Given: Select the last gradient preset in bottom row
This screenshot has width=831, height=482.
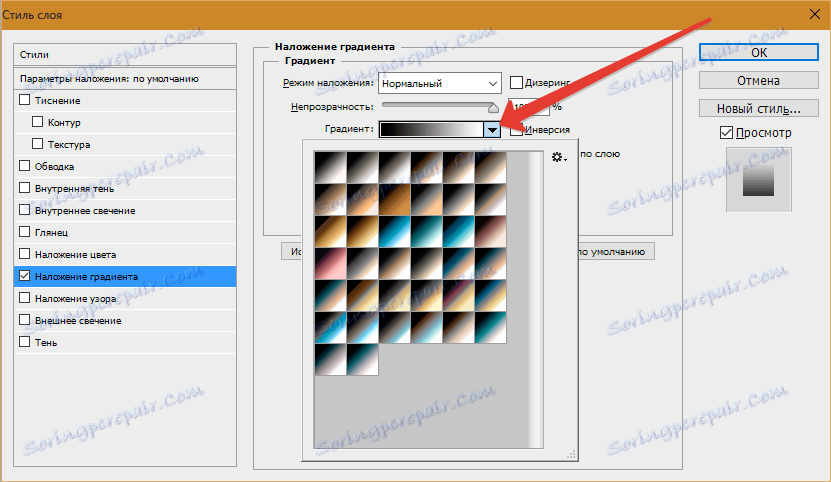Looking at the screenshot, I should (363, 360).
